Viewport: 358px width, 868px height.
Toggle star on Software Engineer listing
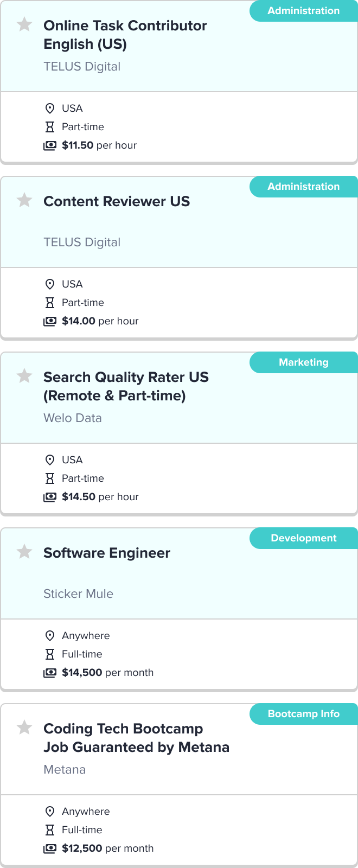click(24, 552)
